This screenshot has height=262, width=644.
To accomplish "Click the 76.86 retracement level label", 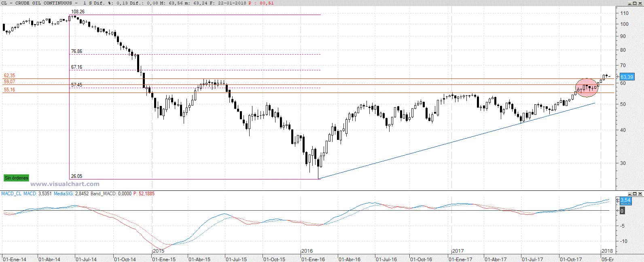I will (76, 51).
